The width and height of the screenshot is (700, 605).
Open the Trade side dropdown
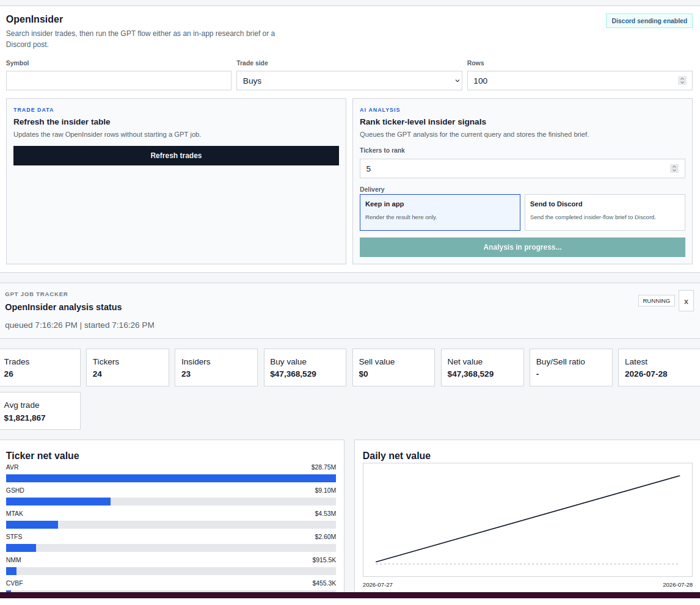click(349, 81)
